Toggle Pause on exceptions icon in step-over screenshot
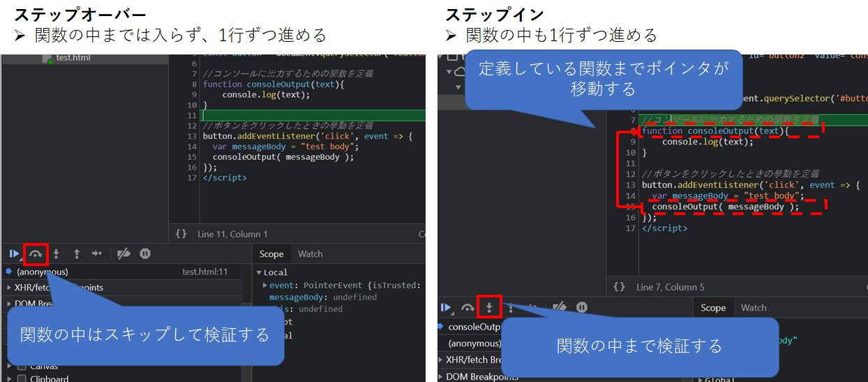Viewport: 868px width, 382px height. pyautogui.click(x=145, y=254)
